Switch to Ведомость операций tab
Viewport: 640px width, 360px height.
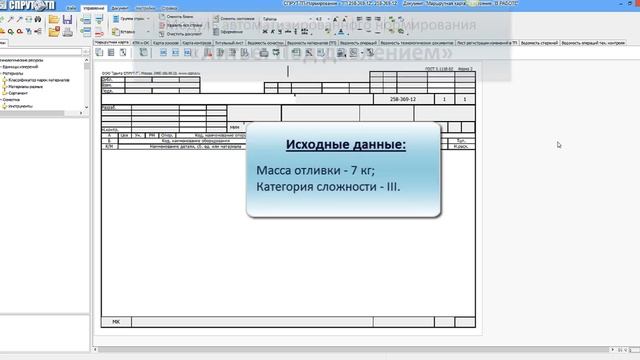[x=358, y=42]
